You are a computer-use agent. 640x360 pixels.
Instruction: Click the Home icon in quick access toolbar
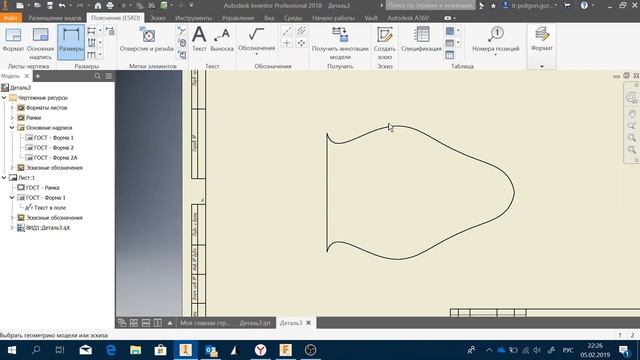tap(98, 6)
